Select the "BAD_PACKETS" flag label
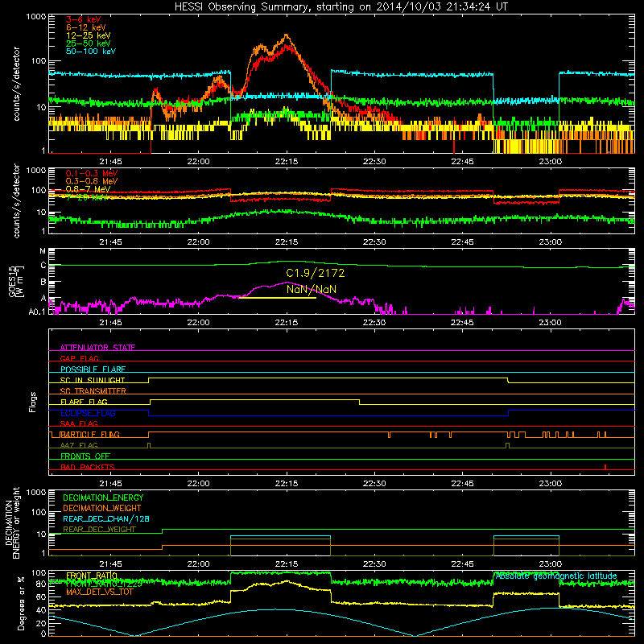The width and height of the screenshot is (644, 644). pyautogui.click(x=88, y=467)
